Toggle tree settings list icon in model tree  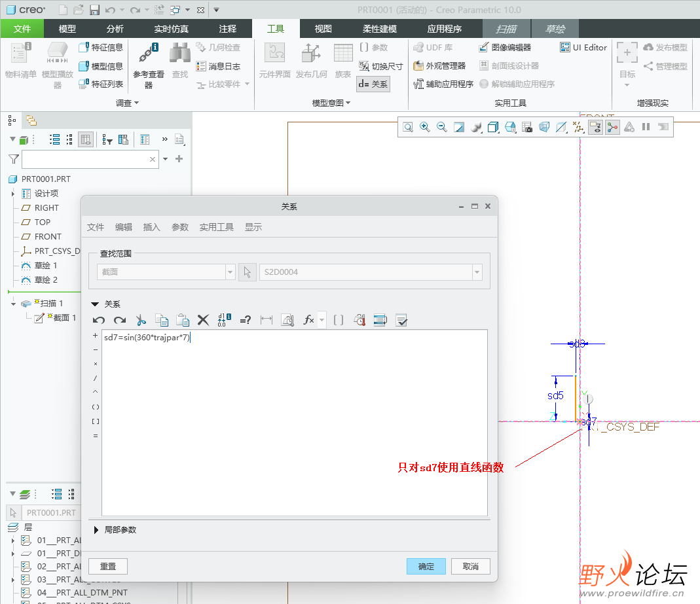(144, 139)
